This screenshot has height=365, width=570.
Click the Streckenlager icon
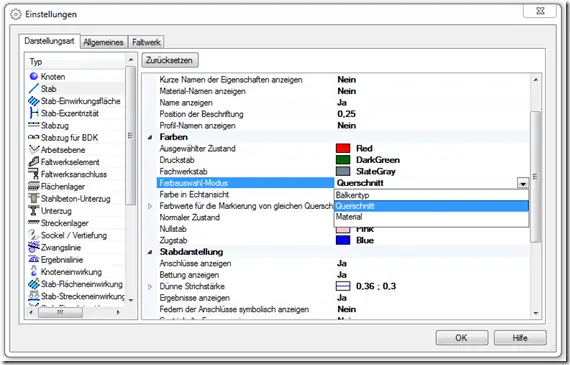[x=34, y=222]
